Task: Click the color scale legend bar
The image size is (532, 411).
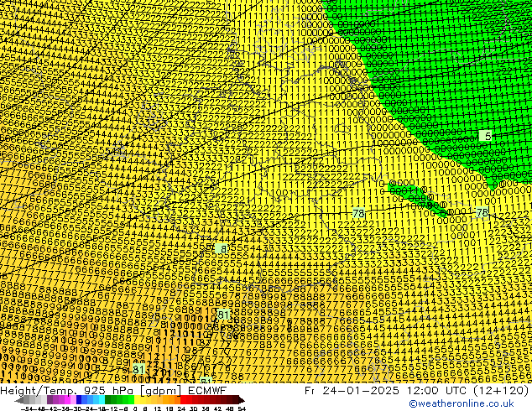Action: click(x=129, y=400)
